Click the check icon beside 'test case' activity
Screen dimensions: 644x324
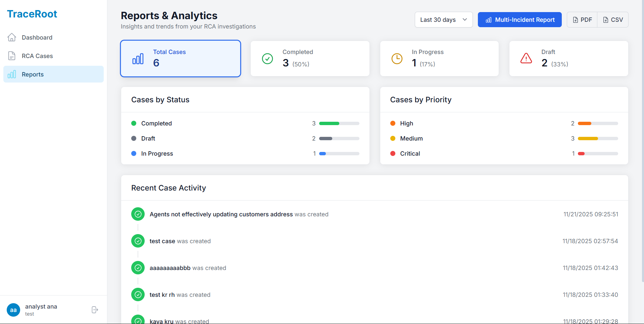click(138, 241)
